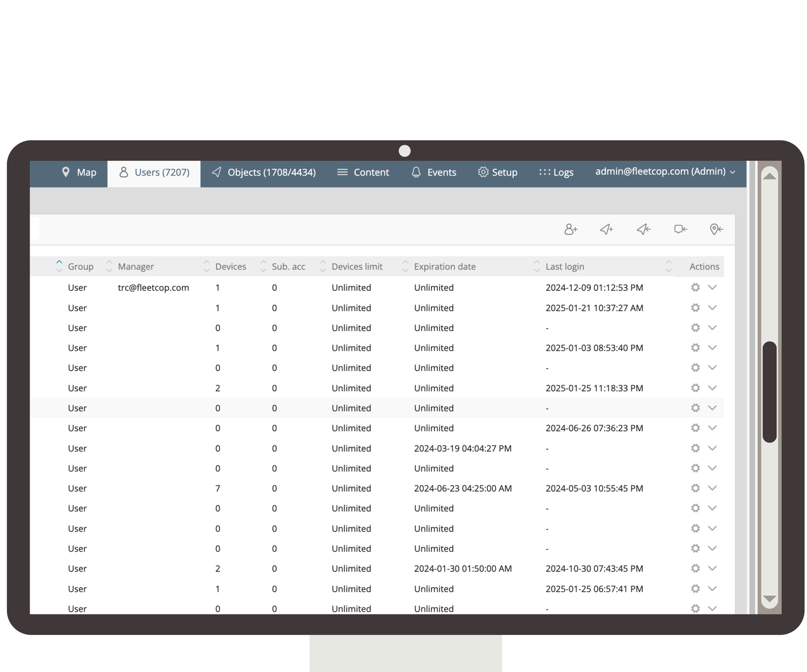Go to the Events tab
The image size is (807, 672).
tap(434, 173)
